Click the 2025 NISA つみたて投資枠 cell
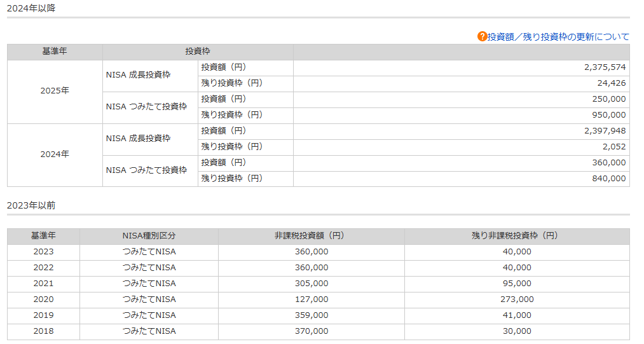Screen dimensions: 644x344 pyautogui.click(x=150, y=107)
